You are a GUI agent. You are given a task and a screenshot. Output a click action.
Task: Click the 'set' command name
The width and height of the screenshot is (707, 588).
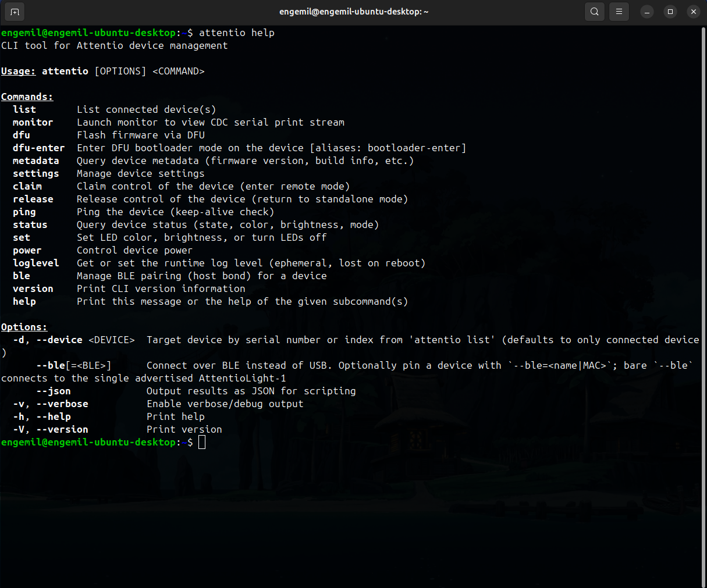click(x=22, y=238)
